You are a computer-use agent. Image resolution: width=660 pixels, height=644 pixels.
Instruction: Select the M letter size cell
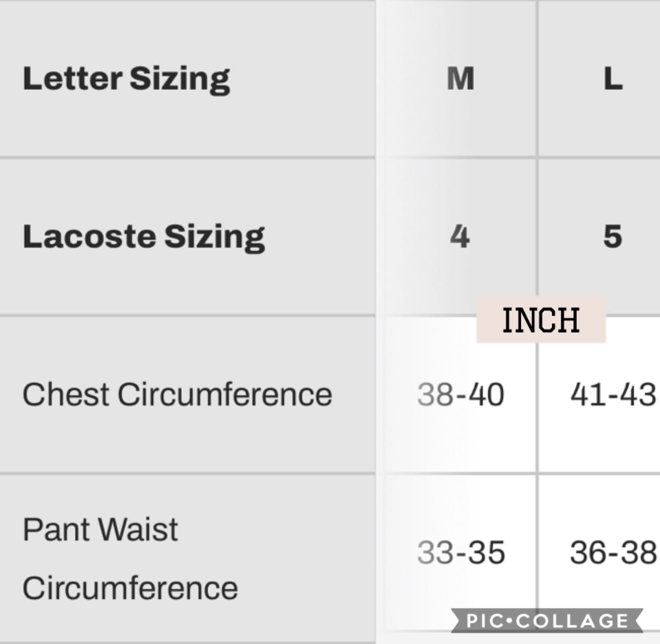[460, 79]
